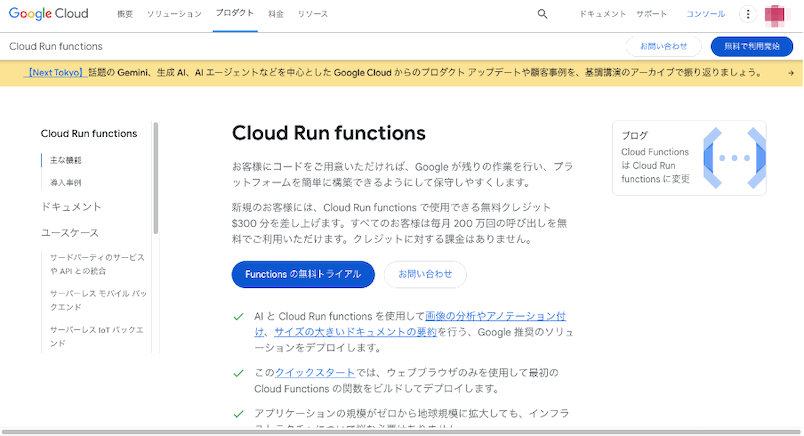Open the three-dot more options menu
Image resolution: width=804 pixels, height=436 pixels.
click(x=747, y=14)
